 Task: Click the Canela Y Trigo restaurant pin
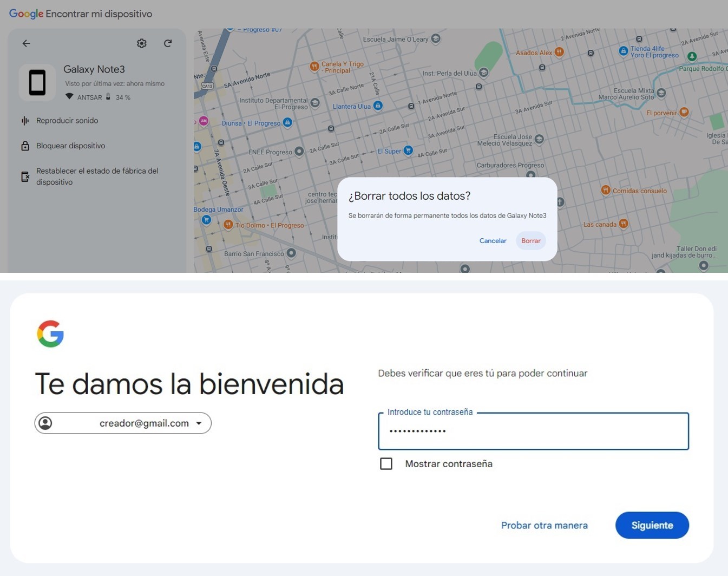tap(314, 67)
